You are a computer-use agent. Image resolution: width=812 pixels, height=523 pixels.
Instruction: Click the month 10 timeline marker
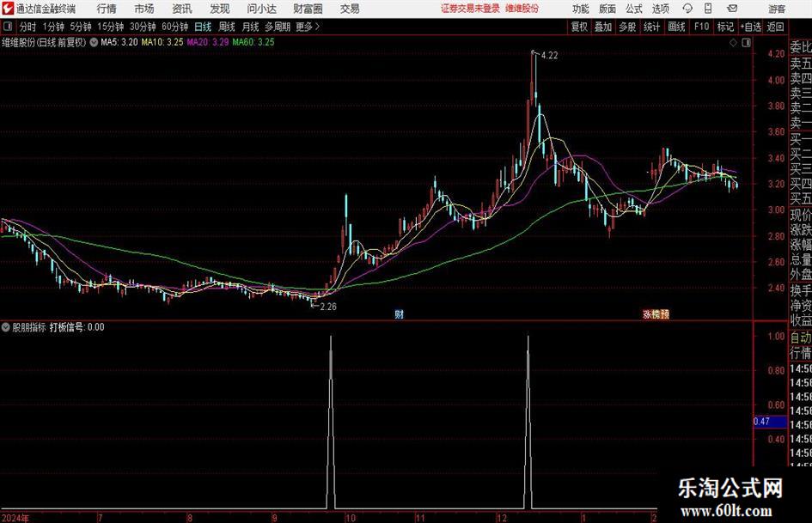pos(351,518)
